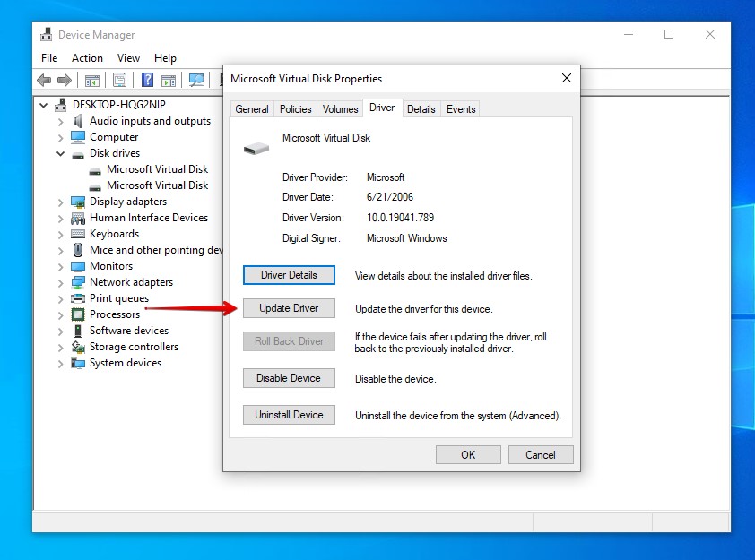This screenshot has height=560, width=755.
Task: Select the first Microsoft Virtual Disk entry
Action: point(158,169)
